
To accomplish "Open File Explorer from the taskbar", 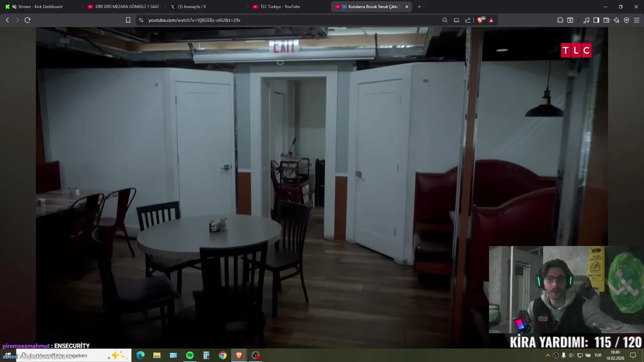I will (157, 355).
